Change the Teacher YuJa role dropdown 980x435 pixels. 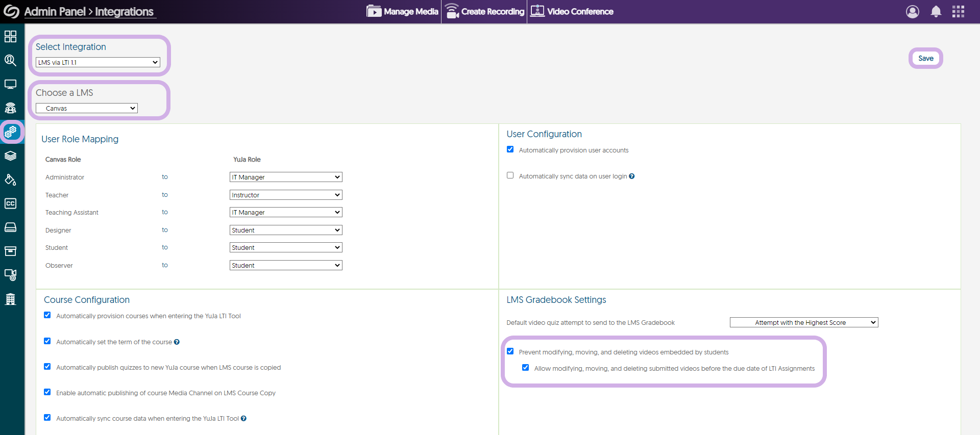tap(286, 195)
